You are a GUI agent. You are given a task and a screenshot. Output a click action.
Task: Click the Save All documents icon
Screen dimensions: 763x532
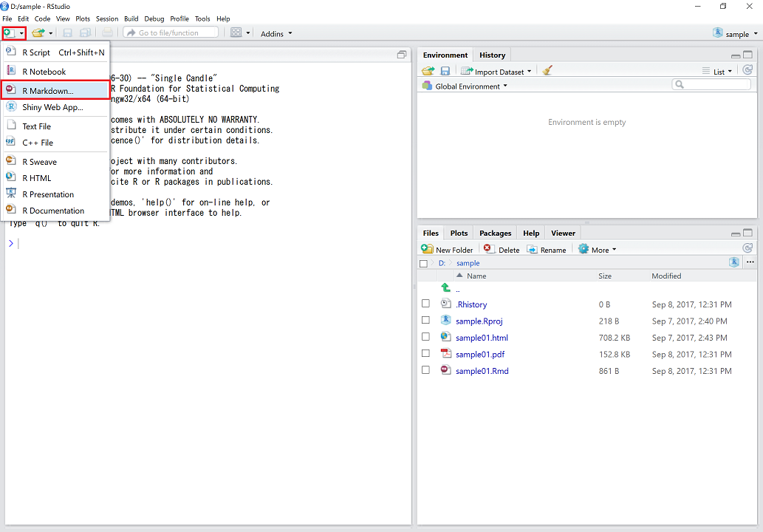tap(85, 33)
